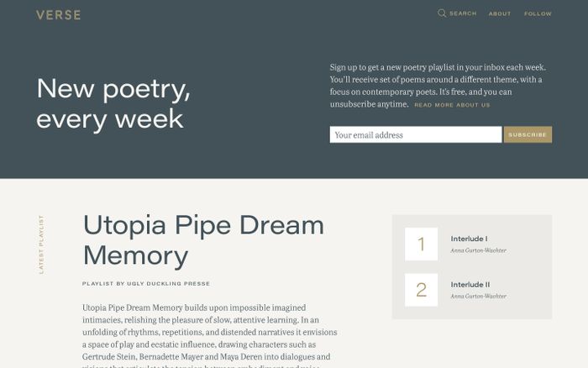The image size is (588, 368).
Task: Open the VERSE logo home link
Action: [59, 15]
